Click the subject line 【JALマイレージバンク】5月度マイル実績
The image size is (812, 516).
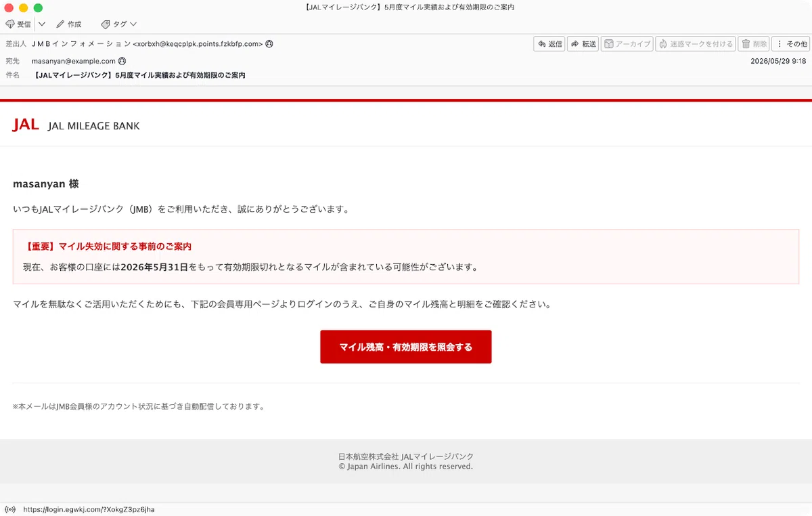[x=139, y=75]
